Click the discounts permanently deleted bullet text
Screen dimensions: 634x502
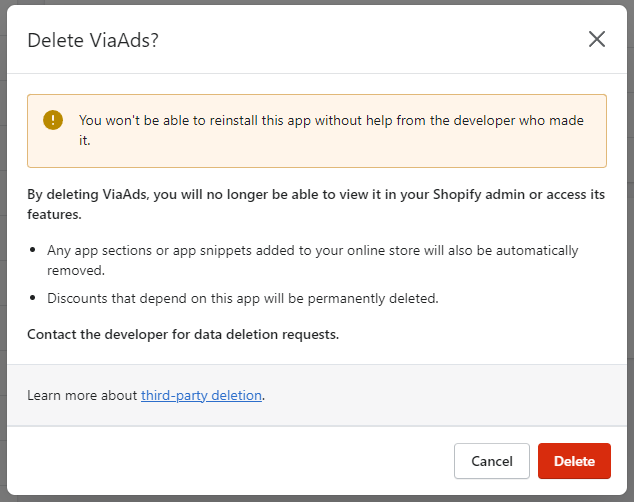(x=243, y=298)
